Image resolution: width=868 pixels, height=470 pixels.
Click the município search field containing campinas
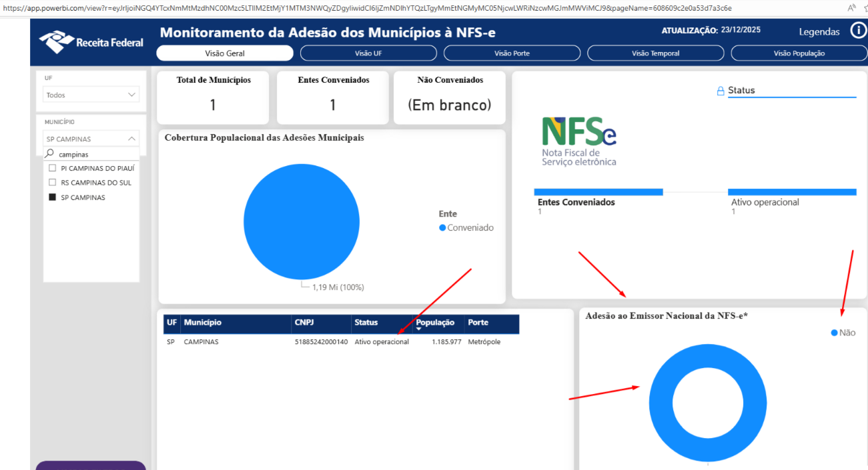pyautogui.click(x=93, y=154)
